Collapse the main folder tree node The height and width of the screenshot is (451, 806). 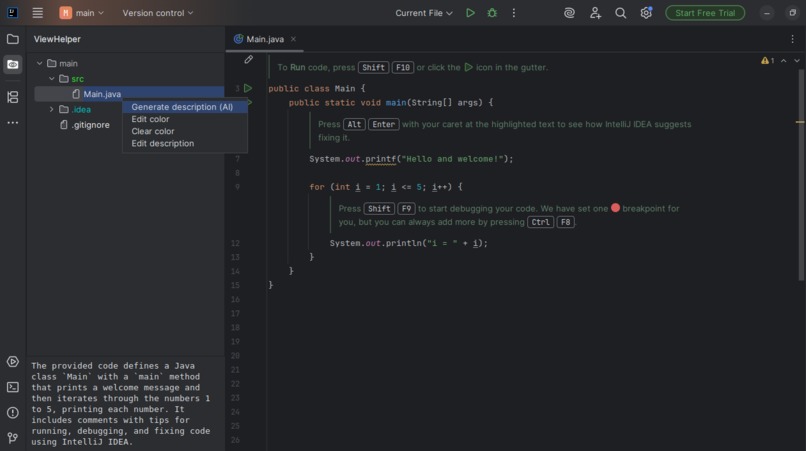[40, 63]
